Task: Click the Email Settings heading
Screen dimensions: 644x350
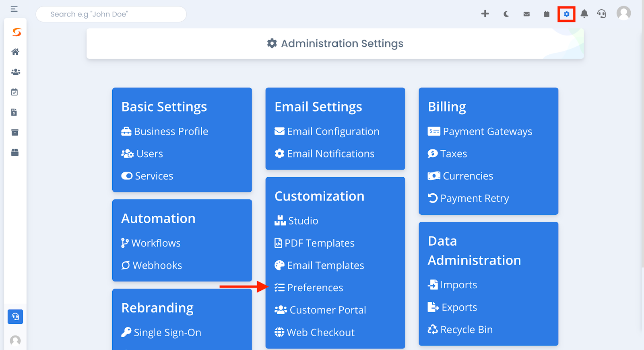Action: pos(318,107)
